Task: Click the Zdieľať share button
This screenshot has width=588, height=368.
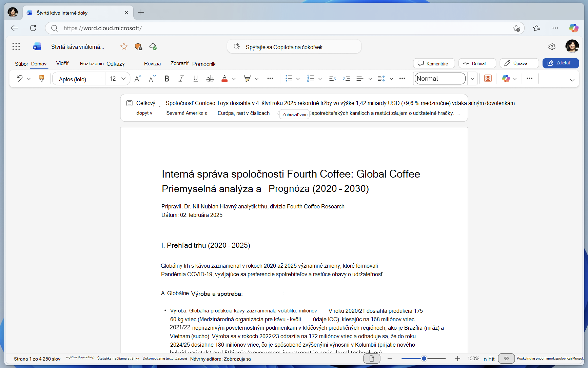Action: 561,63
